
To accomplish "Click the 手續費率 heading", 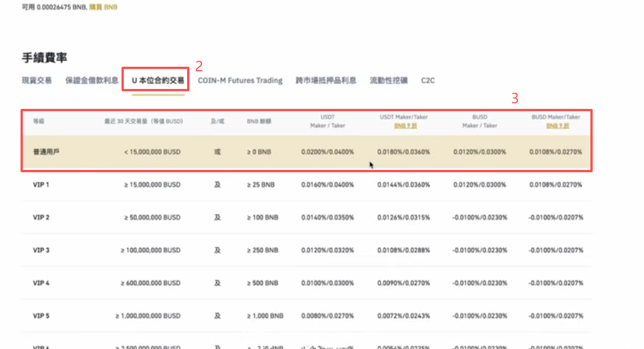I will point(44,58).
